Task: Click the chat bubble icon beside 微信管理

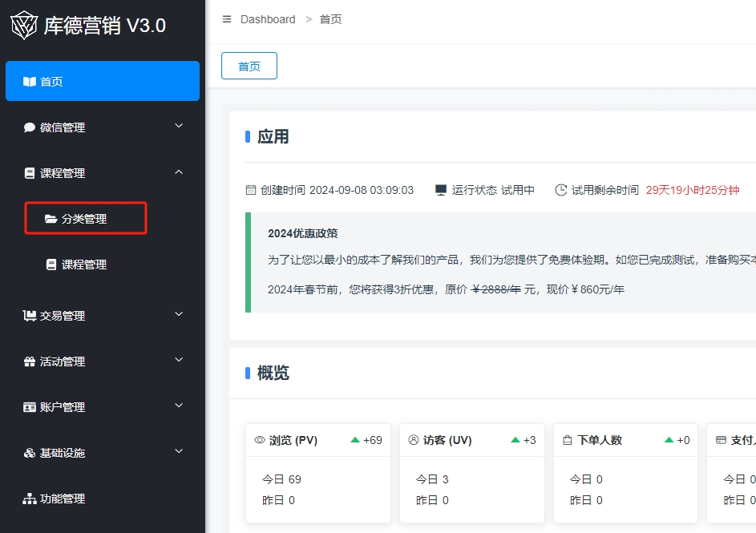Action: [x=30, y=127]
